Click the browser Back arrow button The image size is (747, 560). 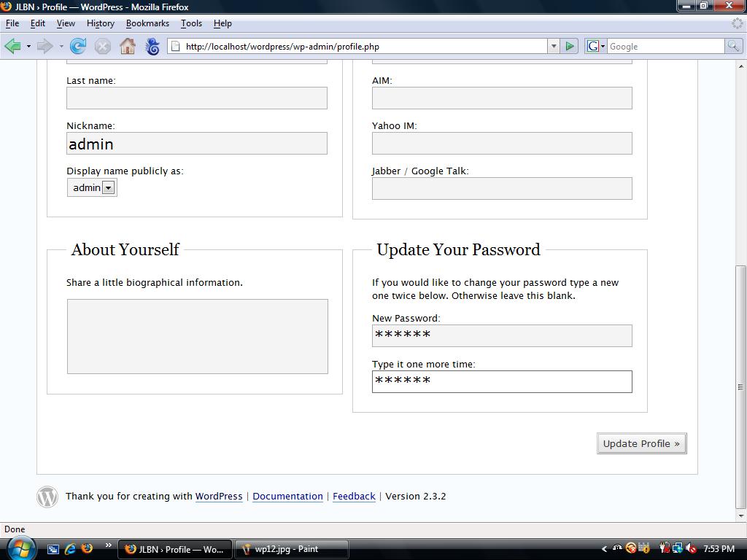click(x=13, y=47)
